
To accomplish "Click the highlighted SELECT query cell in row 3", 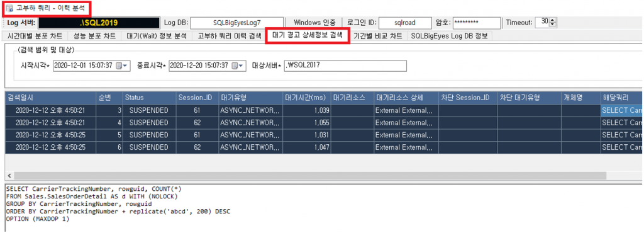I will [621, 111].
